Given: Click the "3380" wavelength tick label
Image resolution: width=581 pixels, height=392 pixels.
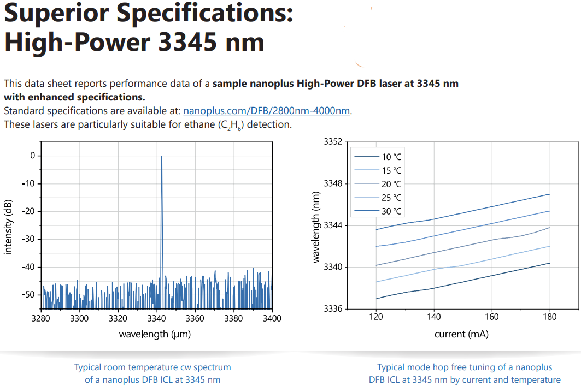Looking at the screenshot, I should click(233, 318).
